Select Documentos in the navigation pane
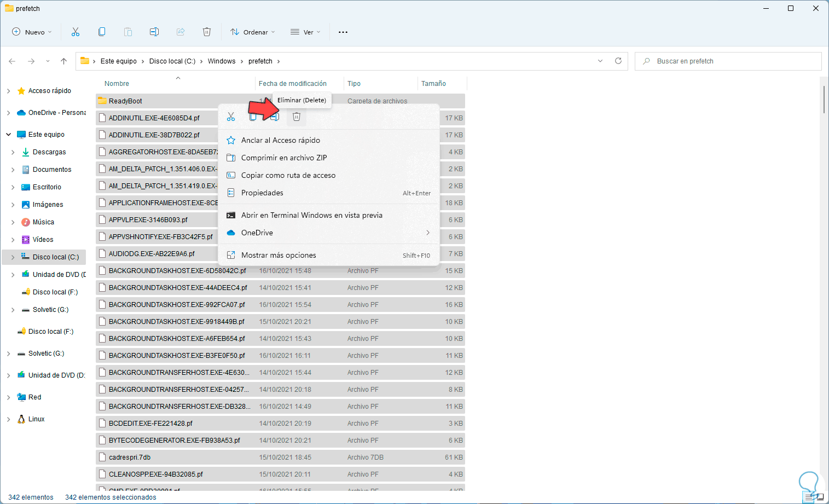Viewport: 829px width, 504px height. point(52,170)
